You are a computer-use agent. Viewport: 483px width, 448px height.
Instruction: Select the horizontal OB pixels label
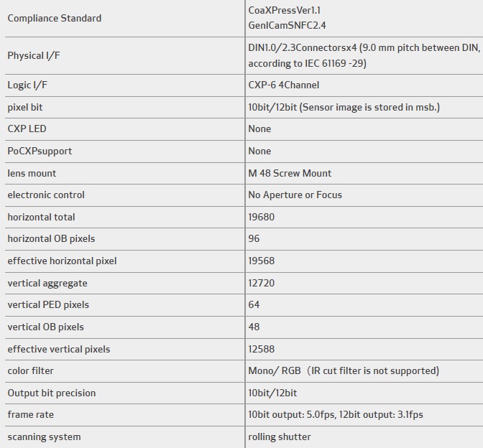51,238
